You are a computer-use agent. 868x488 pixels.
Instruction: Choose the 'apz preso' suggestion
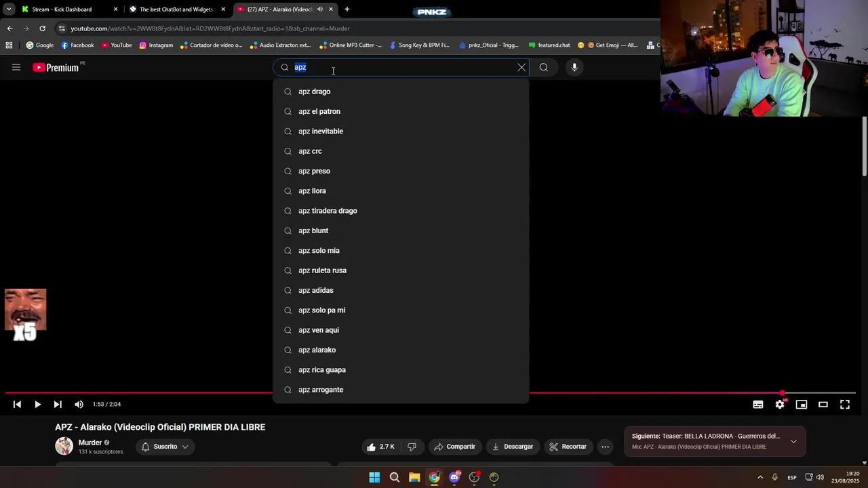(401, 171)
